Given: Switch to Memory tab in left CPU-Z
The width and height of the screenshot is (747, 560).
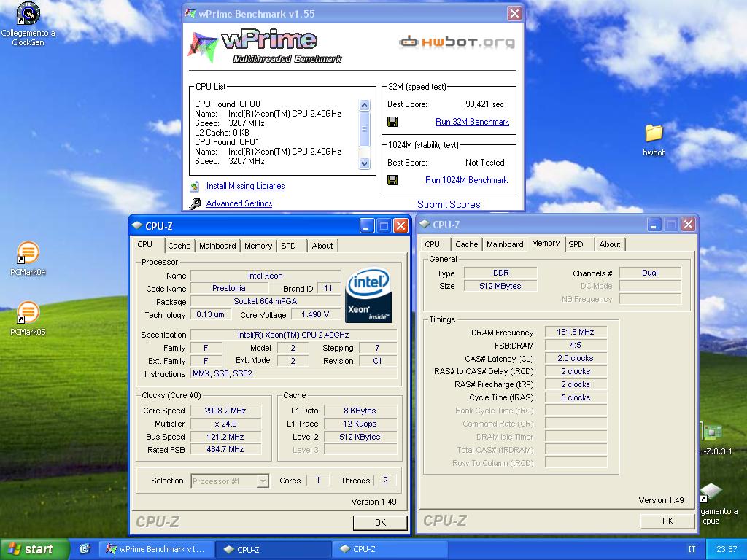Looking at the screenshot, I should point(258,246).
